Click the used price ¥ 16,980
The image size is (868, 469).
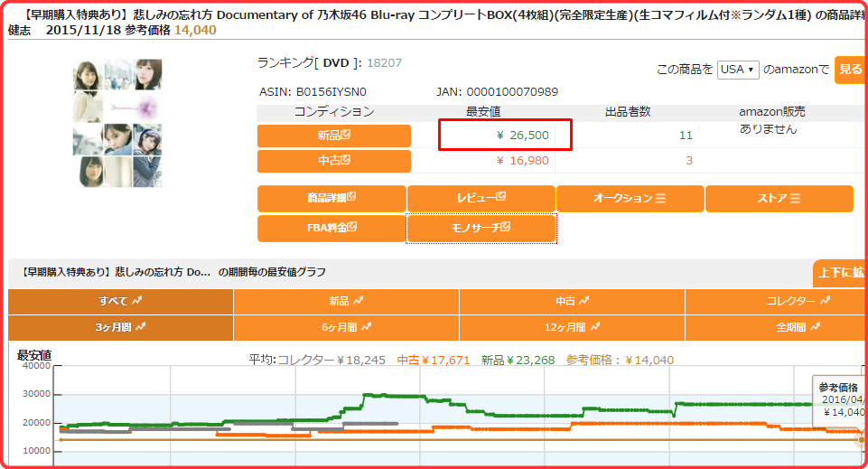pyautogui.click(x=523, y=161)
